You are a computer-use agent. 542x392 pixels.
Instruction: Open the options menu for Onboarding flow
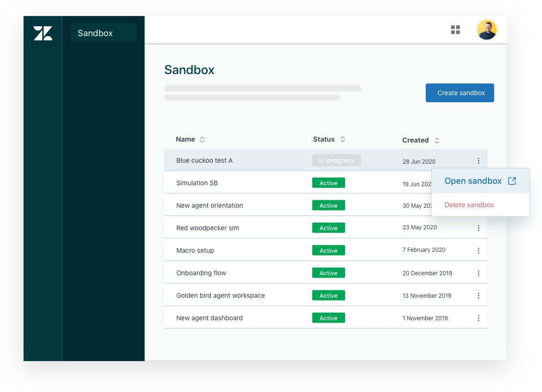(x=479, y=273)
